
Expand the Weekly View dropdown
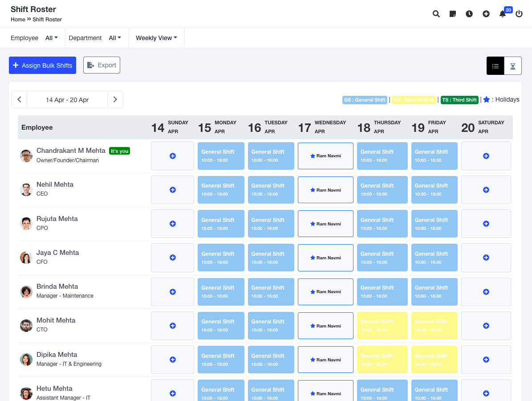[156, 38]
